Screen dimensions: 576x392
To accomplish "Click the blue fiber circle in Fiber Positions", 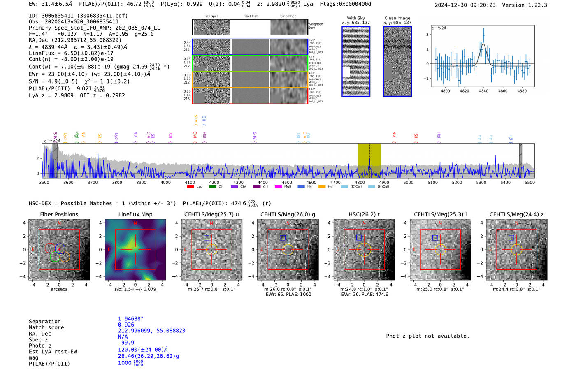I will (x=60, y=248).
